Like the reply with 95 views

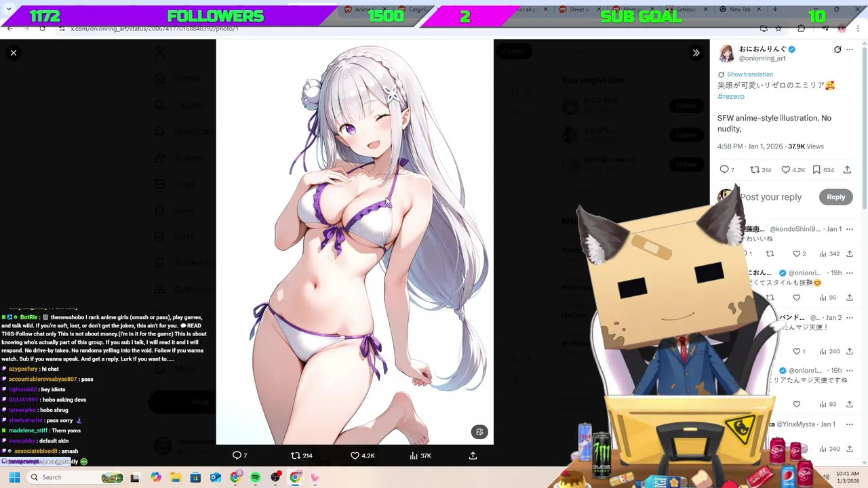797,298
